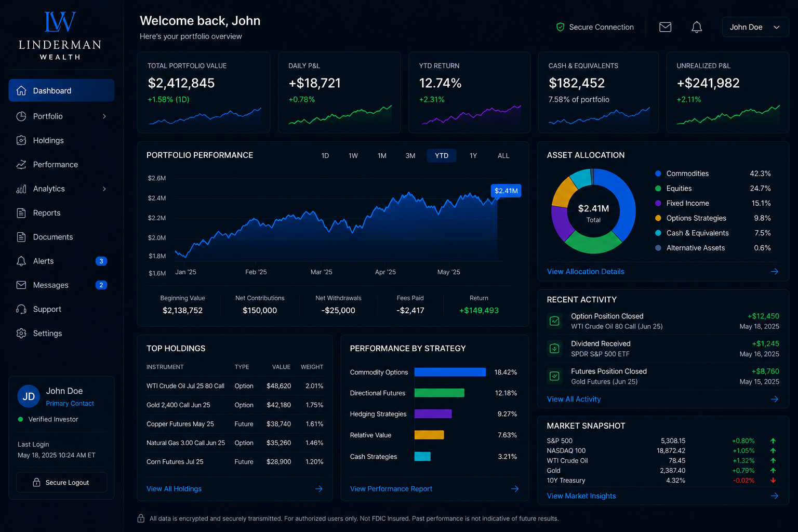Click the Options Strategies orange legend dot

click(658, 218)
